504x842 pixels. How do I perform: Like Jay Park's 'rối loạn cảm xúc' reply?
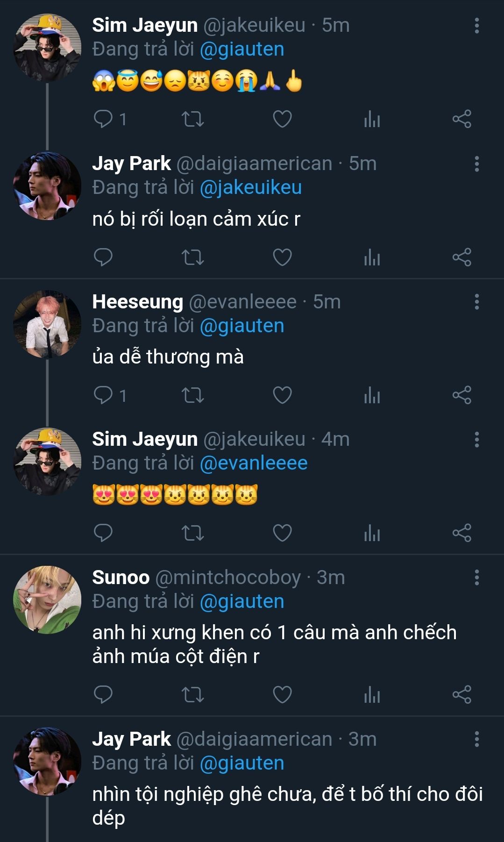pyautogui.click(x=282, y=257)
